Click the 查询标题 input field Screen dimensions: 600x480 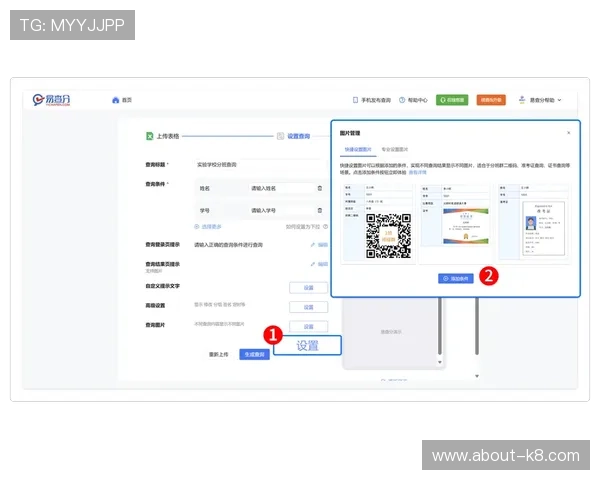coord(258,165)
